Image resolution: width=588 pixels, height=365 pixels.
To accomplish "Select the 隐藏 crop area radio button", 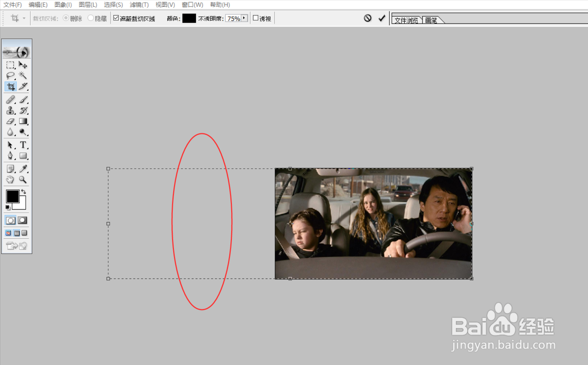I will click(91, 18).
